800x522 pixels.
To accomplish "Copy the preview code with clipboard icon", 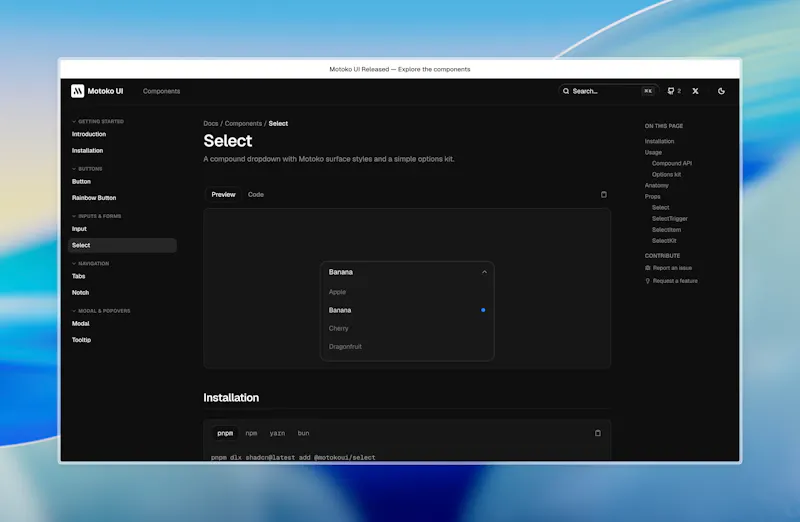I will point(604,194).
